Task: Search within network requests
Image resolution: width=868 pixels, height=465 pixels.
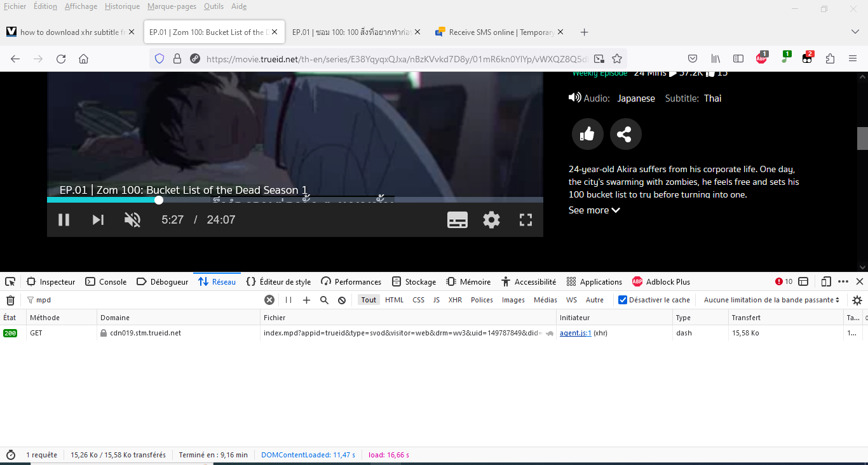Action: pos(324,300)
